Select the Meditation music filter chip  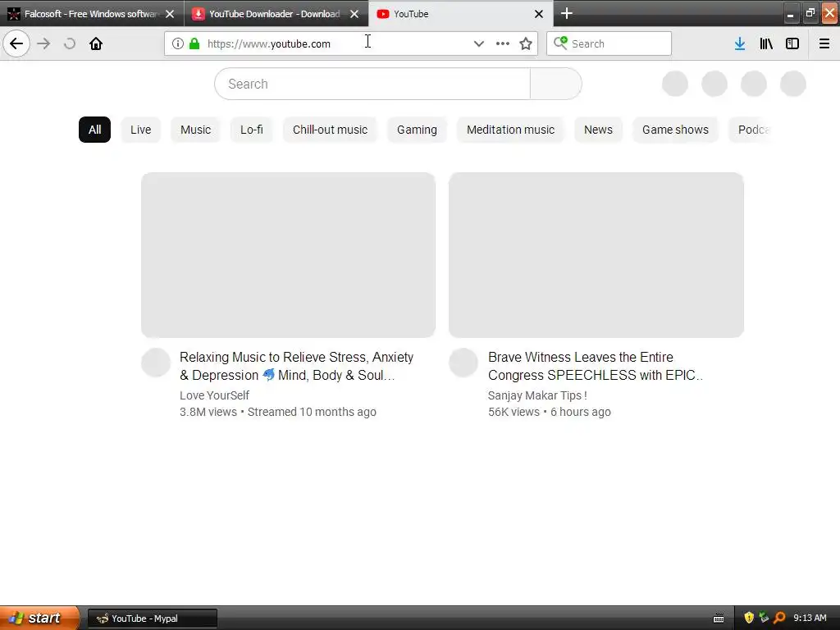pos(510,130)
